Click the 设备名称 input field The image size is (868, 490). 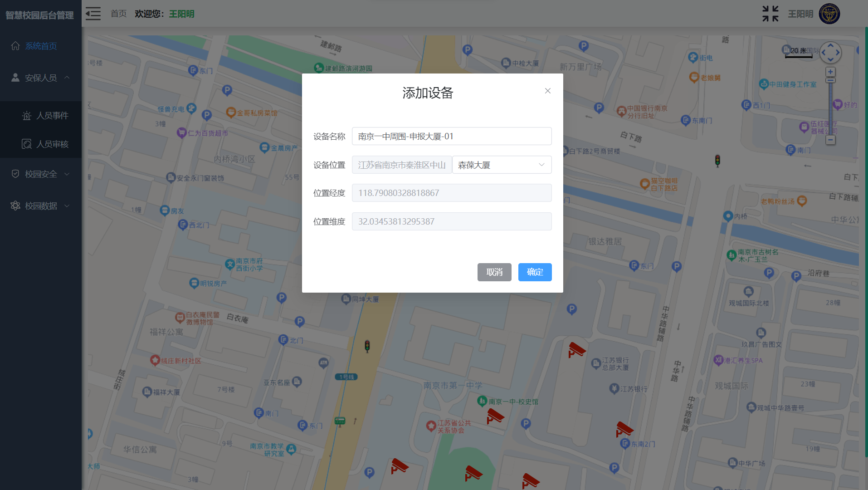point(452,136)
